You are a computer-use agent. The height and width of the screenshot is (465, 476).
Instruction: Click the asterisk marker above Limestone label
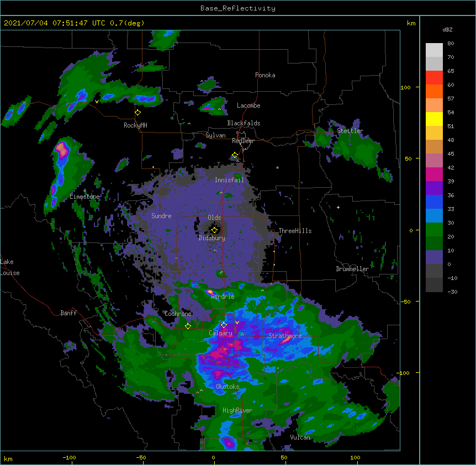[x=84, y=191]
